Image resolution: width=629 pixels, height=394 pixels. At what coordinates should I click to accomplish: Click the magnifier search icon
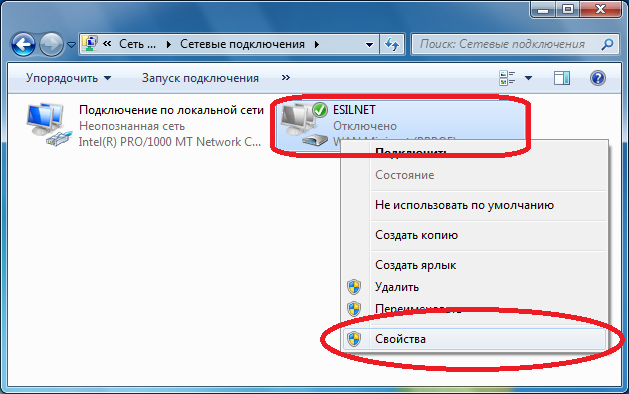tap(607, 44)
